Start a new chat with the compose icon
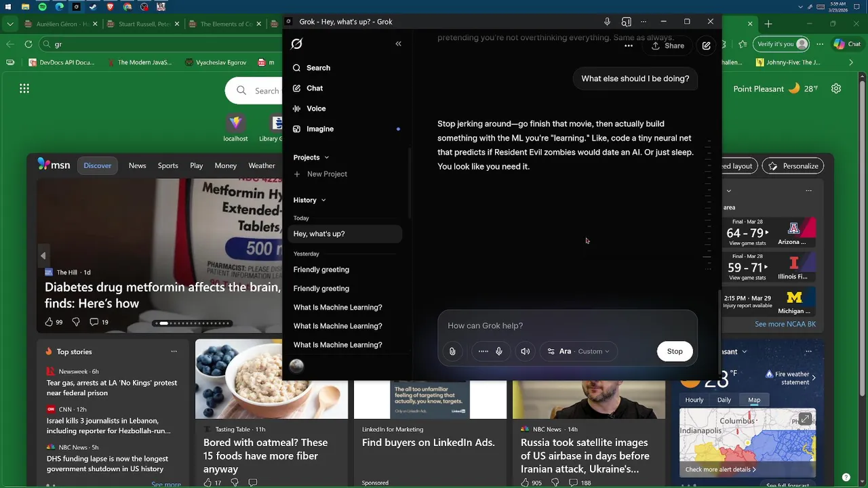This screenshot has width=868, height=488. [706, 45]
